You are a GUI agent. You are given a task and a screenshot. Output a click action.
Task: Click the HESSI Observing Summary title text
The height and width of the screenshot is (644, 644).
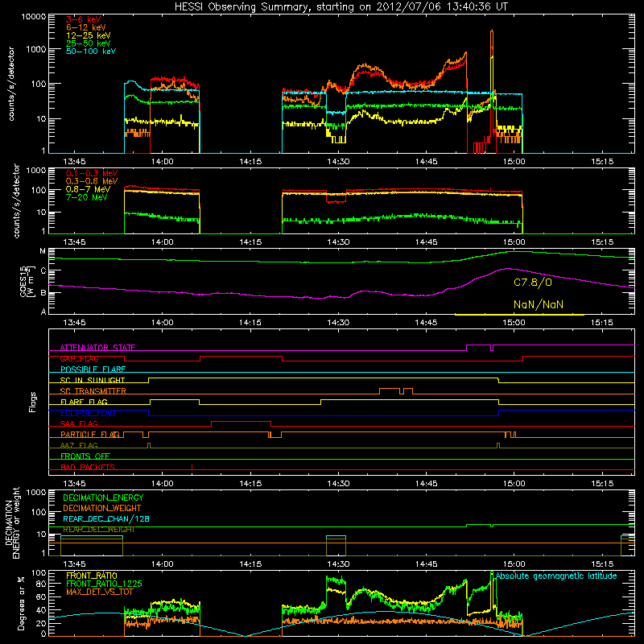click(341, 7)
